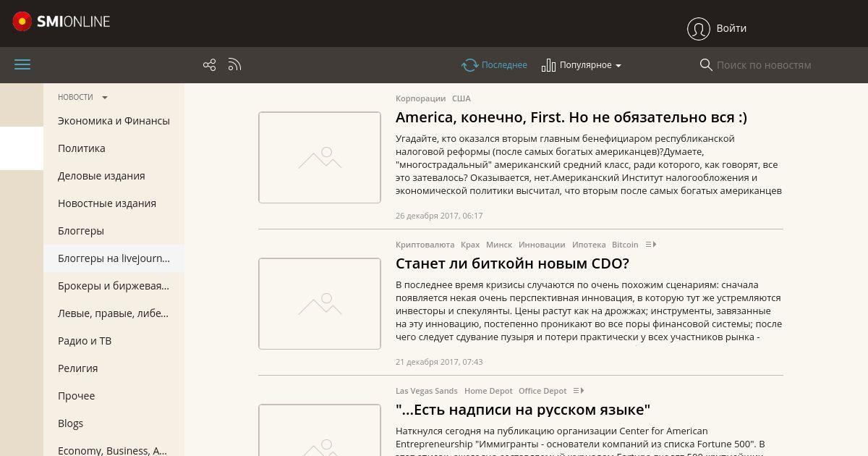
Task: Click the share icon in toolbar
Action: tap(210, 65)
